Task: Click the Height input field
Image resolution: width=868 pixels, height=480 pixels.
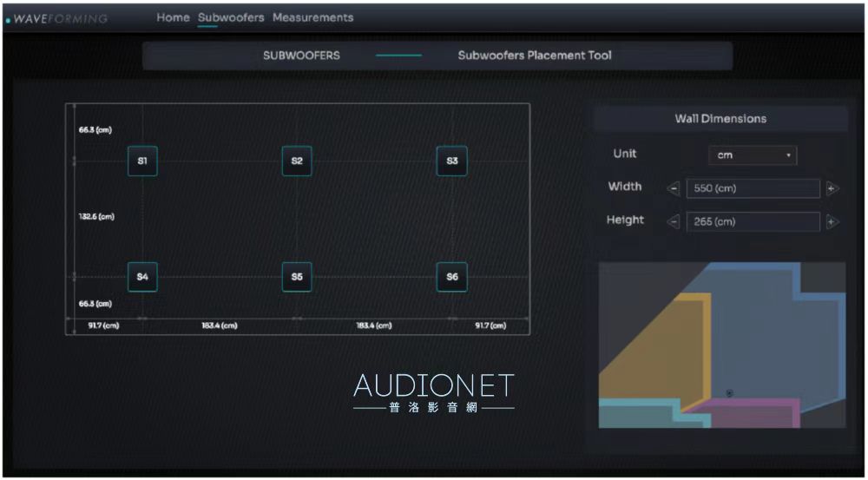Action: pos(752,222)
